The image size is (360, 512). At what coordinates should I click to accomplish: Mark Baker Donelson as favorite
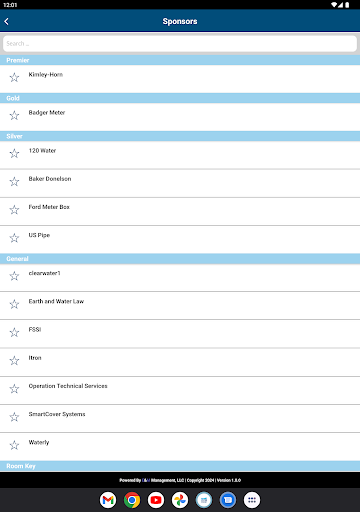[x=14, y=182]
